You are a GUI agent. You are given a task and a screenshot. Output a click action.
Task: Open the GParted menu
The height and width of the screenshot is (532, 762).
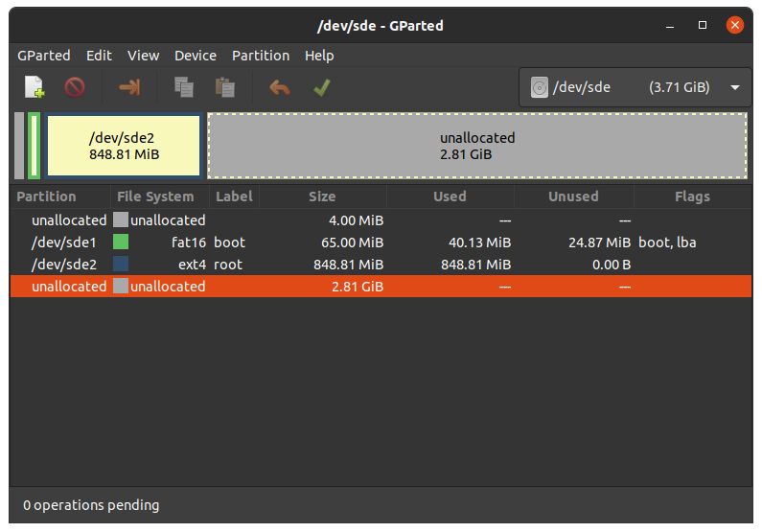[44, 56]
